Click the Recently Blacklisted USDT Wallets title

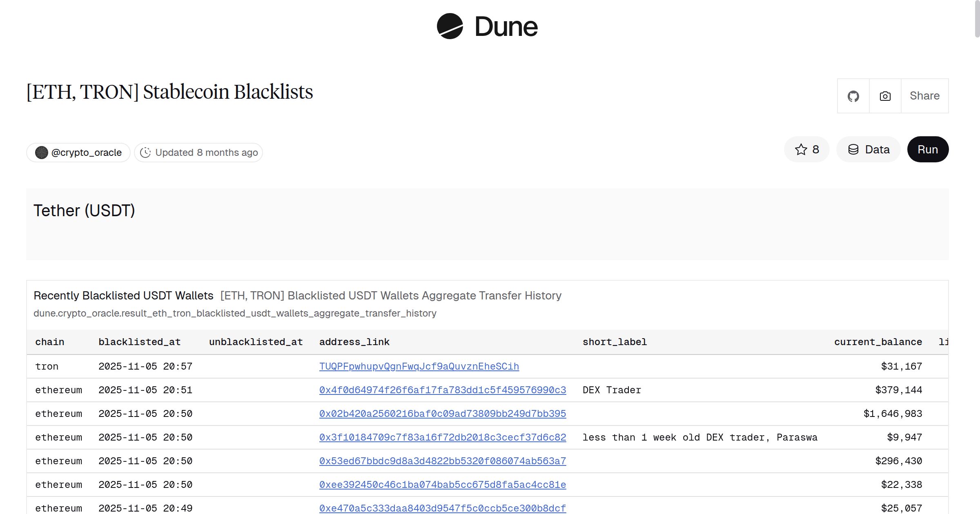pyautogui.click(x=123, y=295)
